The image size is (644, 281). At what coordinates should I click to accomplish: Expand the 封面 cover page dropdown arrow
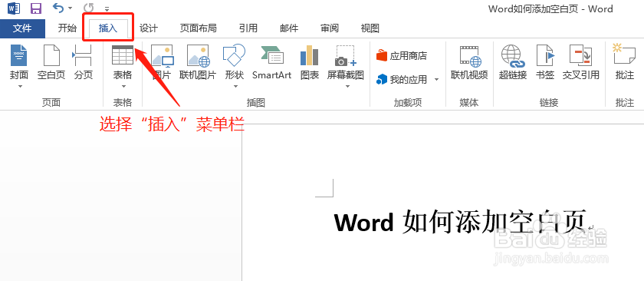click(19, 87)
